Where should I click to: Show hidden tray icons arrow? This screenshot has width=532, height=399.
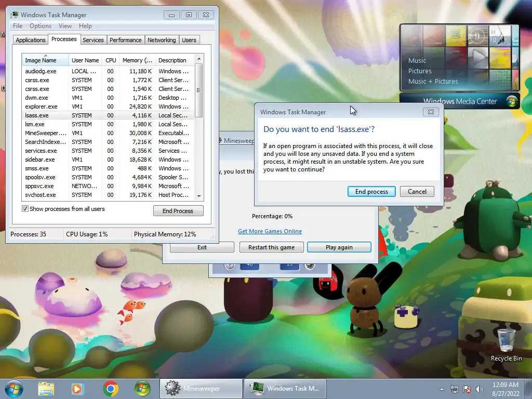442,389
